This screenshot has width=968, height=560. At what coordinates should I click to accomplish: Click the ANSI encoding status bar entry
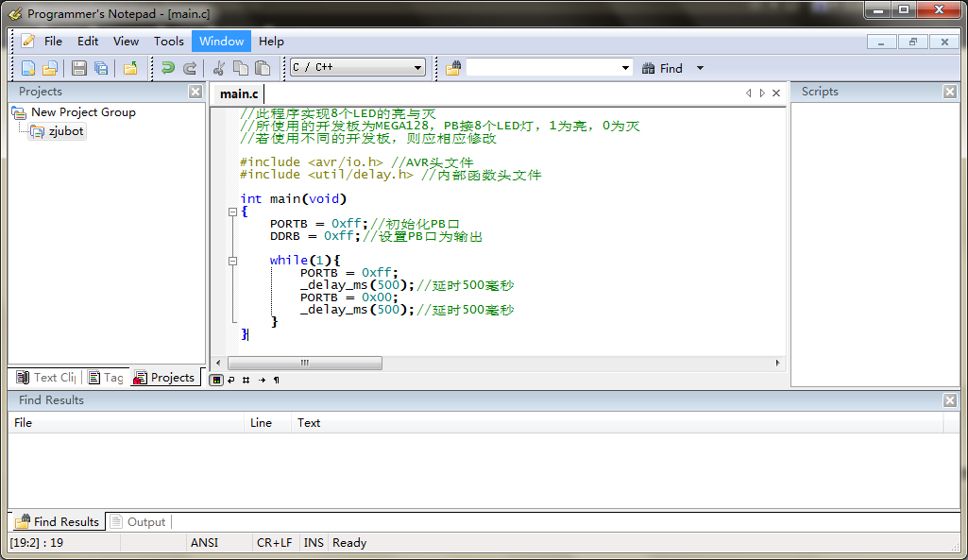click(x=204, y=543)
